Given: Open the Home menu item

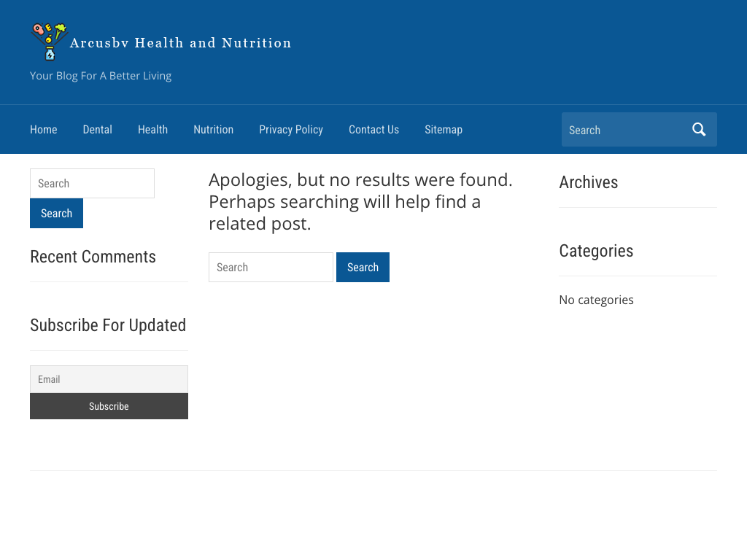Looking at the screenshot, I should click(x=43, y=130).
